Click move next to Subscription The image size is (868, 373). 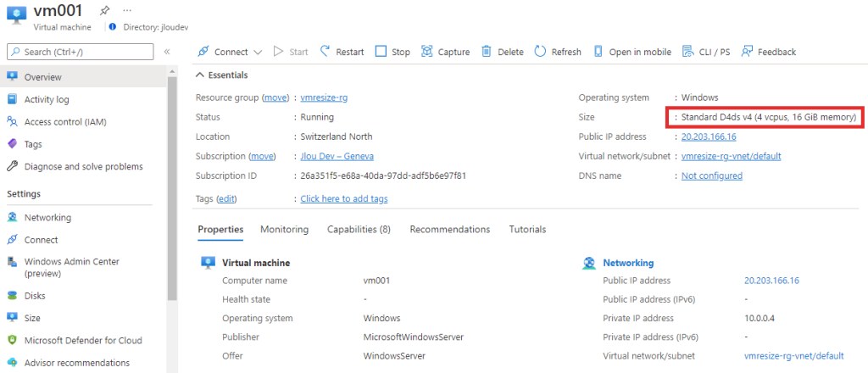pos(263,156)
